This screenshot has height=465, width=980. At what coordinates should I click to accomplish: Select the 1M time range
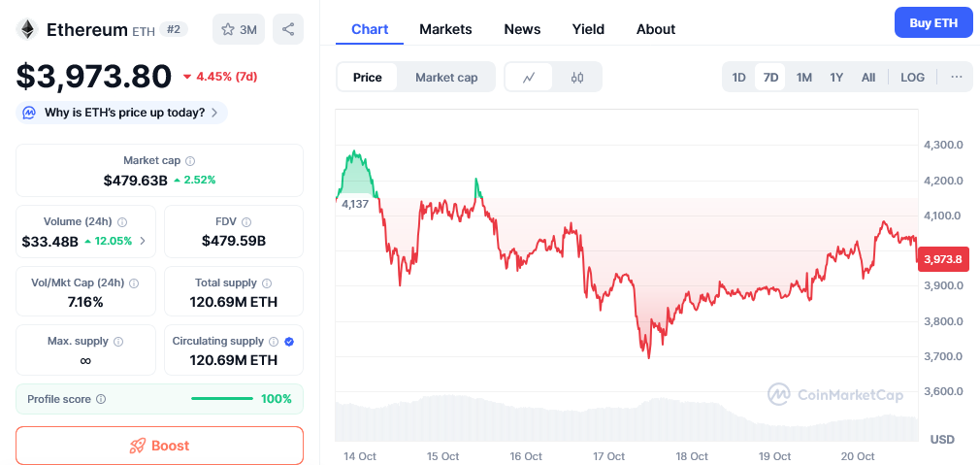tap(803, 77)
